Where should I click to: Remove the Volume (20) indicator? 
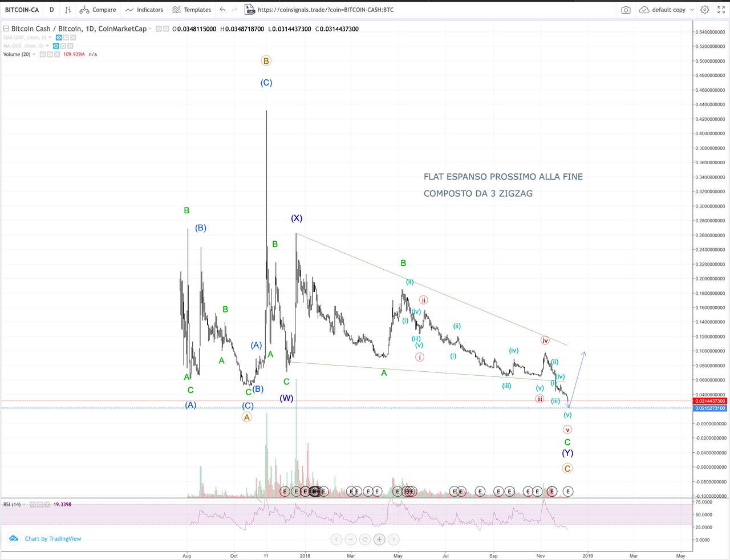point(57,54)
